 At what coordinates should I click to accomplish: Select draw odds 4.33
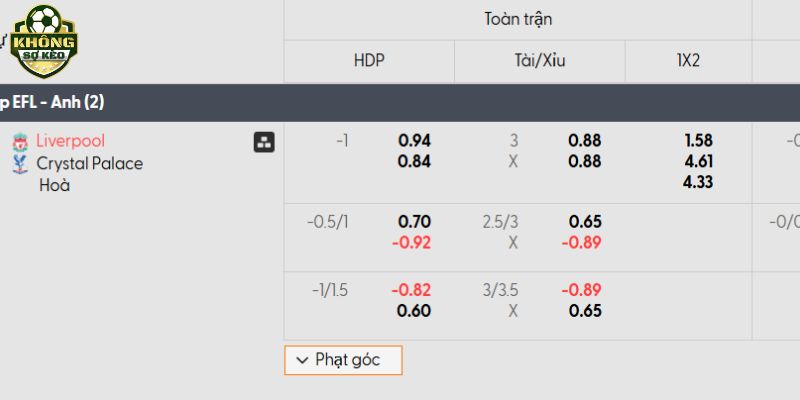coord(695,183)
